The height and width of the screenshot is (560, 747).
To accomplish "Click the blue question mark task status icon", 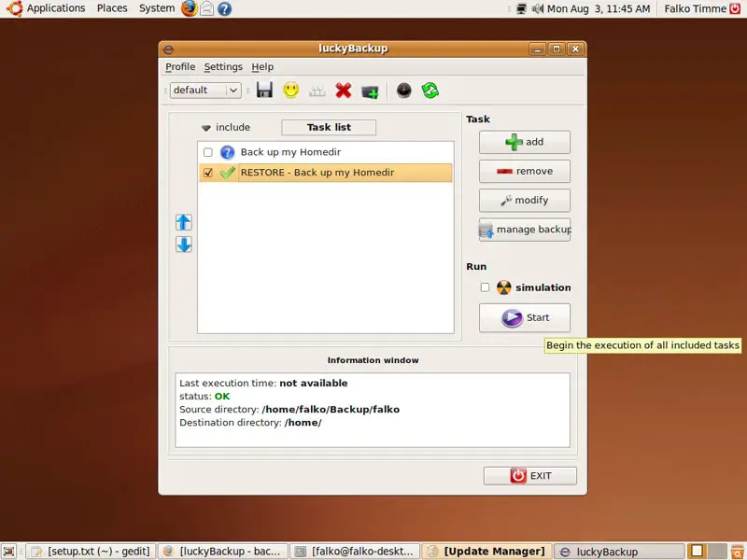I will (227, 152).
